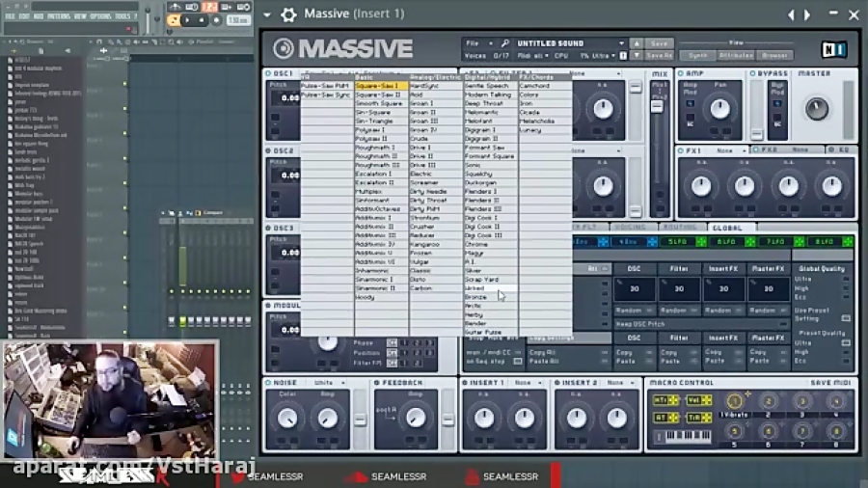Switch to Attributes view
This screenshot has width=868, height=488.
(736, 55)
